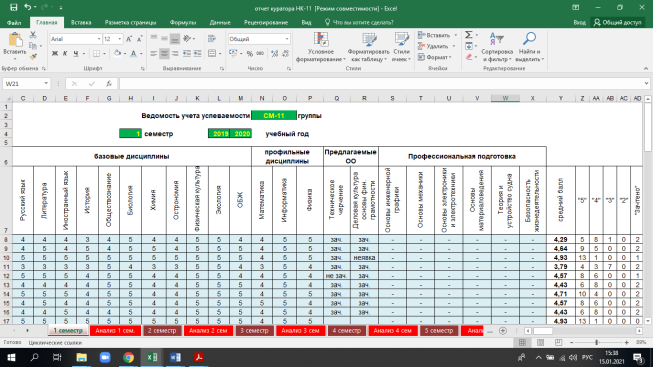The image size is (653, 367).
Task: Click the AutoSum sigma icon
Action: coord(469,35)
